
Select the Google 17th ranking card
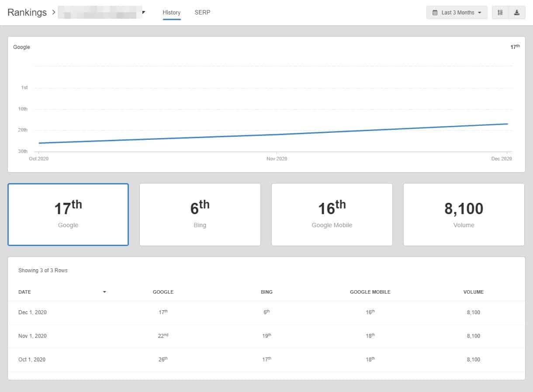pyautogui.click(x=68, y=215)
